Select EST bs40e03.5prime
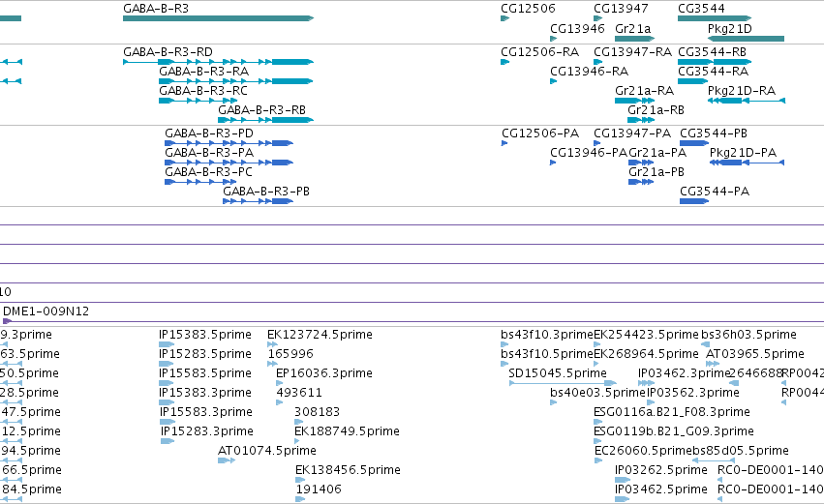 tap(553, 402)
